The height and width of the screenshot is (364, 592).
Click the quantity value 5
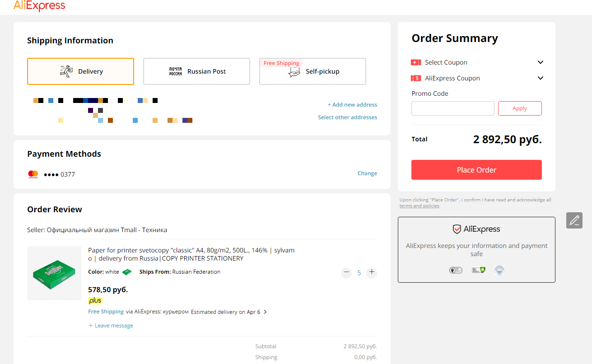[x=359, y=273]
